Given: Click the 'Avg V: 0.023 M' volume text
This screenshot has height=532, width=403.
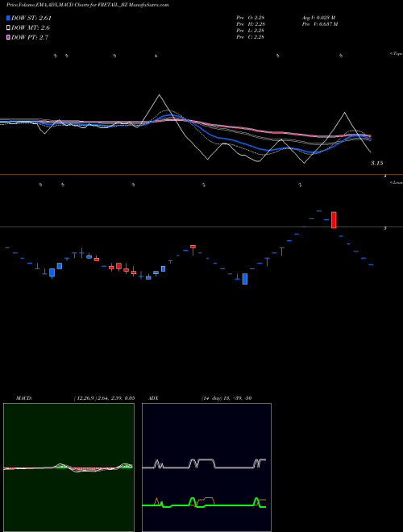Looking at the screenshot, I should coord(319,17).
